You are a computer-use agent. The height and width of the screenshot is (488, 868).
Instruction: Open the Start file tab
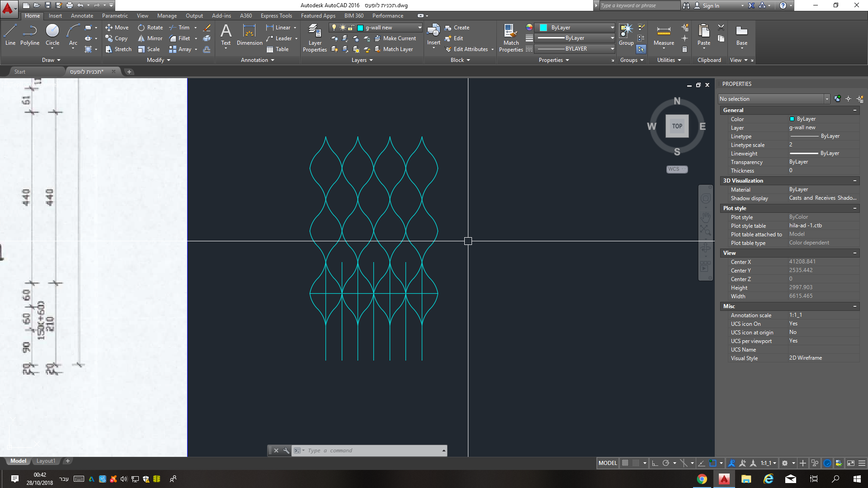pyautogui.click(x=20, y=72)
